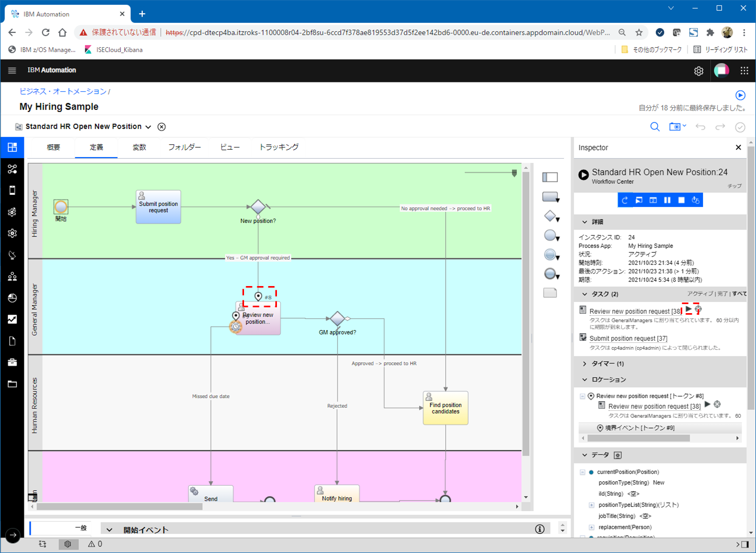The image size is (756, 553).
Task: Select the first circle event tool in palette
Action: (551, 236)
